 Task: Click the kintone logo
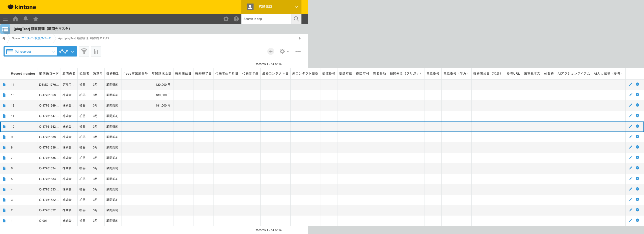22,7
